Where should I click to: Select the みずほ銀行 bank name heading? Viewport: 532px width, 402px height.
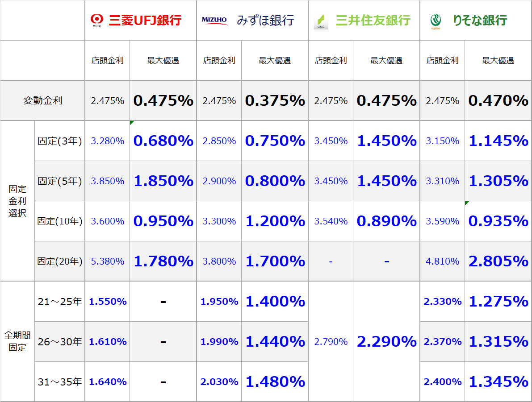click(x=265, y=21)
